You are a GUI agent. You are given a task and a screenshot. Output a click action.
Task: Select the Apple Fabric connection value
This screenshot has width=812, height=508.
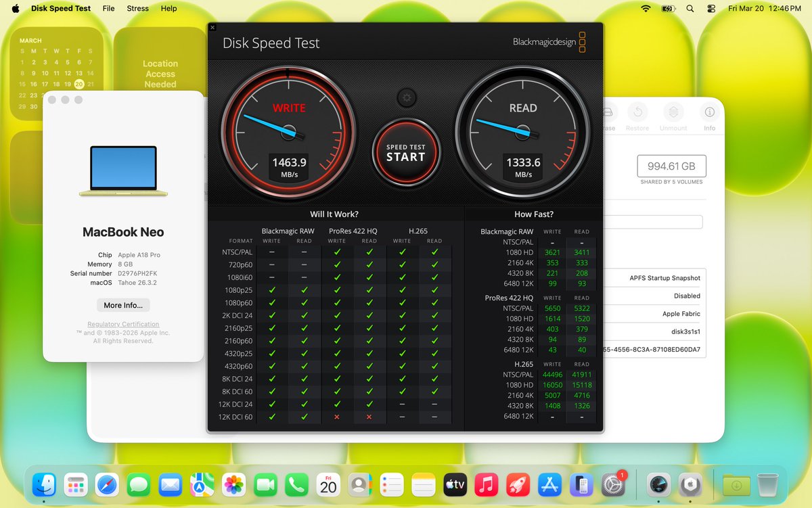coord(681,314)
